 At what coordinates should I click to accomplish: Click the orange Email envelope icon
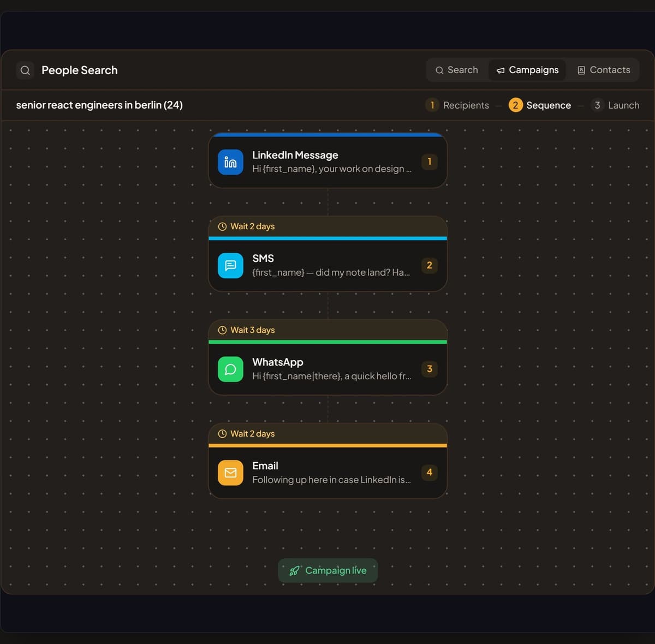230,473
